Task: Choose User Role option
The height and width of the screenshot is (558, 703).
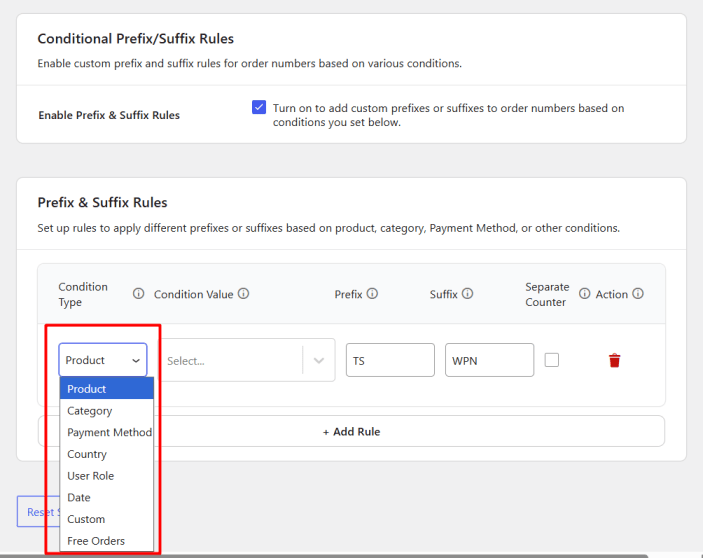Action: click(107, 476)
